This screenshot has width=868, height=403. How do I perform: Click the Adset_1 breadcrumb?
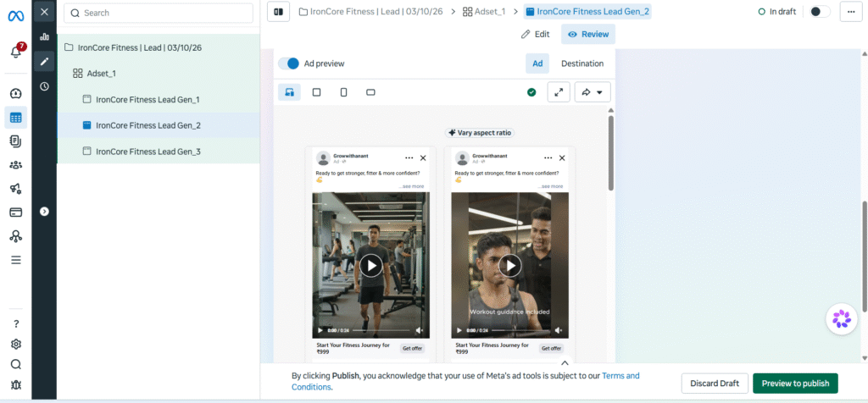point(484,12)
